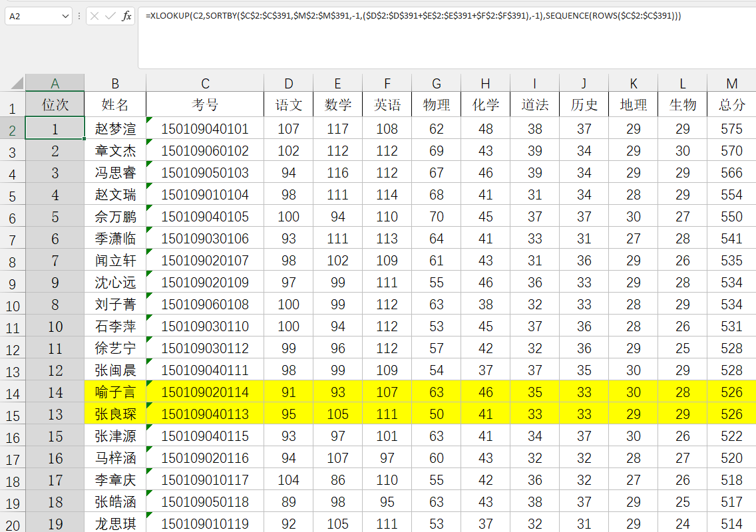Select the exam number 150109050118
This screenshot has width=756, height=532.
click(205, 501)
